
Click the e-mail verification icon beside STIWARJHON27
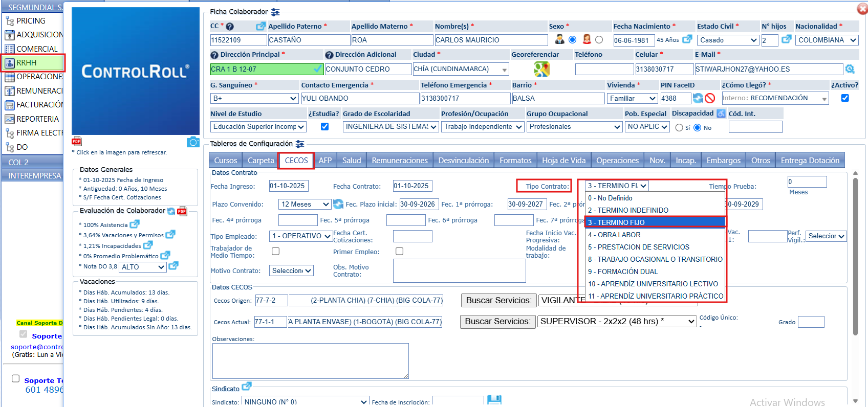click(850, 69)
